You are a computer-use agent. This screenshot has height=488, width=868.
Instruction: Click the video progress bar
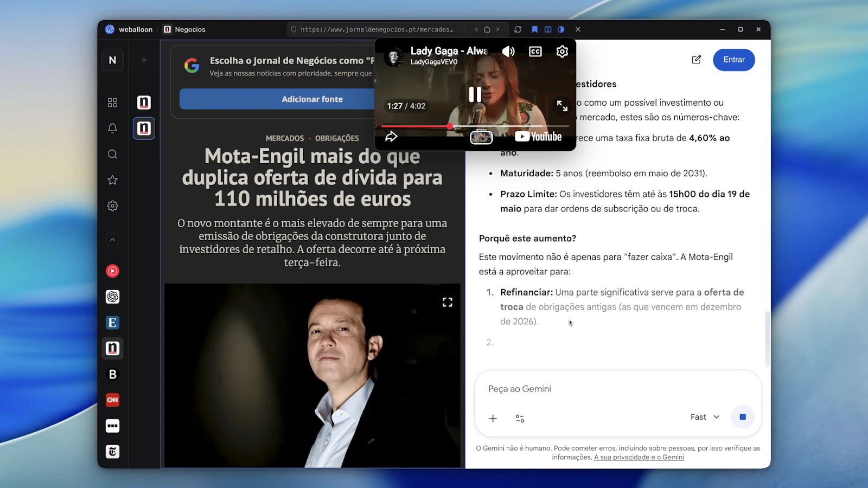coord(475,126)
